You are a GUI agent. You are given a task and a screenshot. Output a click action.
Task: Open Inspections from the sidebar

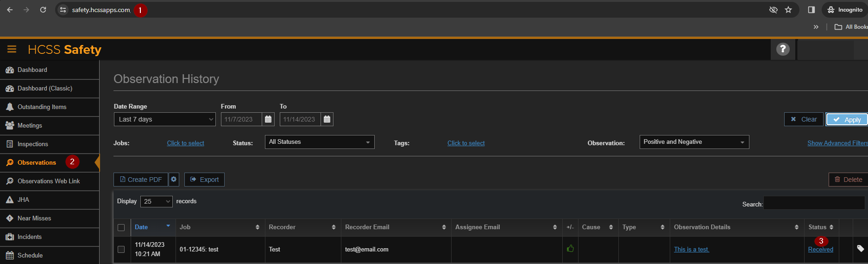tap(32, 144)
